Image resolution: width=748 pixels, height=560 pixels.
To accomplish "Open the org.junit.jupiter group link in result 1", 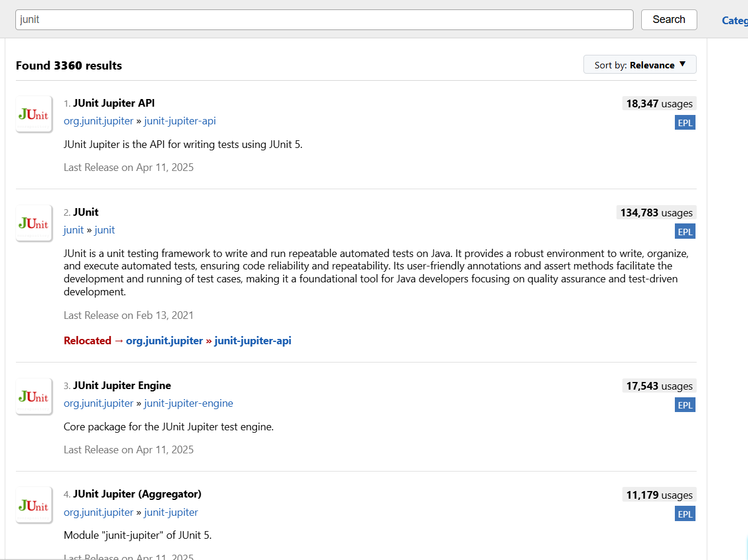I will point(99,121).
